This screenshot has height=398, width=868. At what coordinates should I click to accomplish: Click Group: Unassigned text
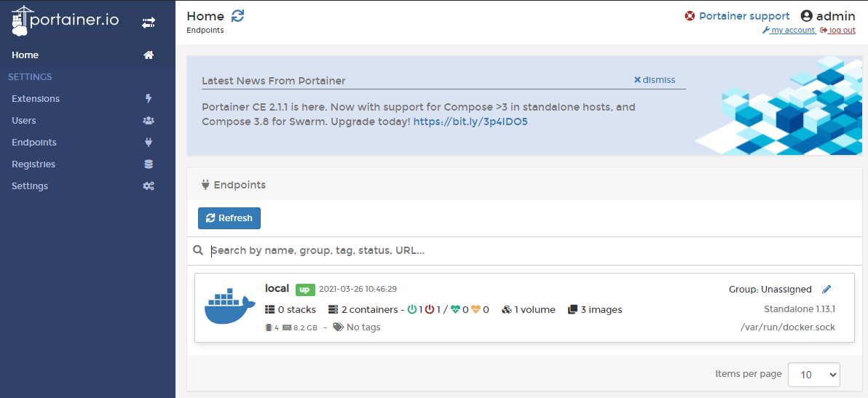pos(770,290)
